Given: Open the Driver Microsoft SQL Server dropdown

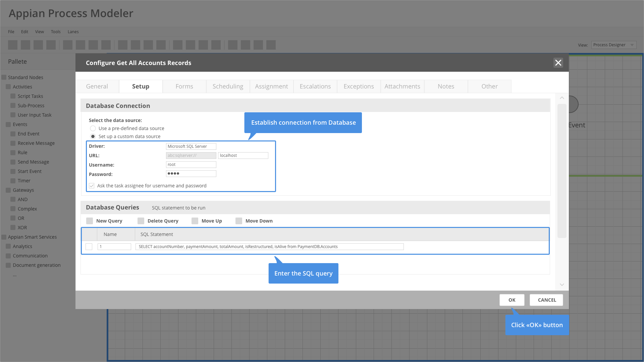Looking at the screenshot, I should click(191, 146).
